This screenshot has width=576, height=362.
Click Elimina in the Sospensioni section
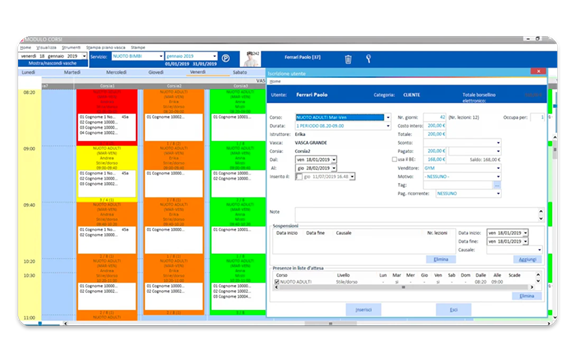(441, 259)
